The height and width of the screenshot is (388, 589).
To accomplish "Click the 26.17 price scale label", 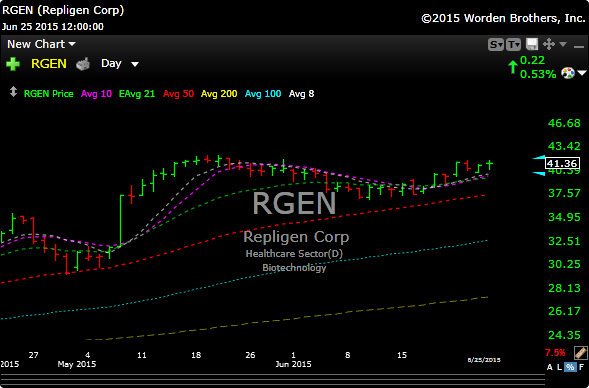I will coord(564,311).
